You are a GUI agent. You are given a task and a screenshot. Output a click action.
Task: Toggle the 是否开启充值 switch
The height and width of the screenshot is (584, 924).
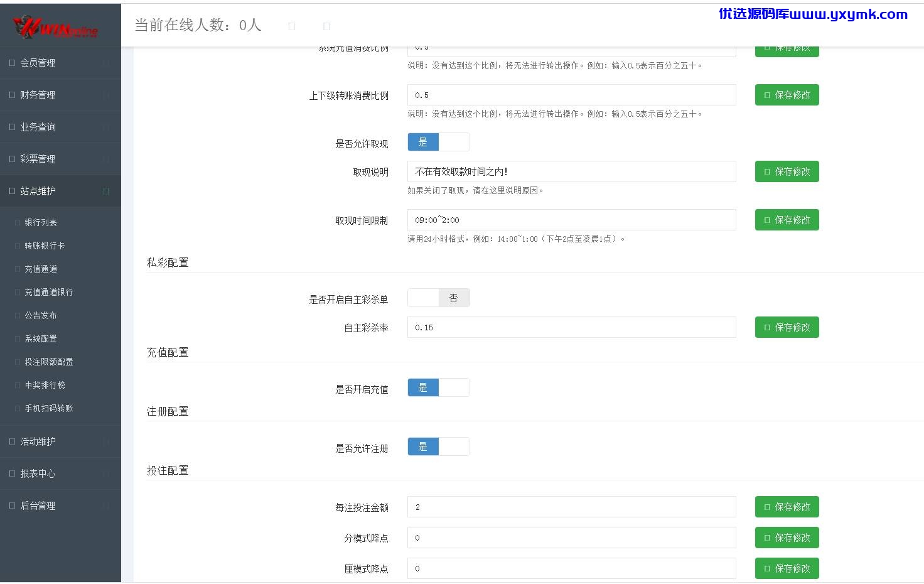tap(439, 387)
